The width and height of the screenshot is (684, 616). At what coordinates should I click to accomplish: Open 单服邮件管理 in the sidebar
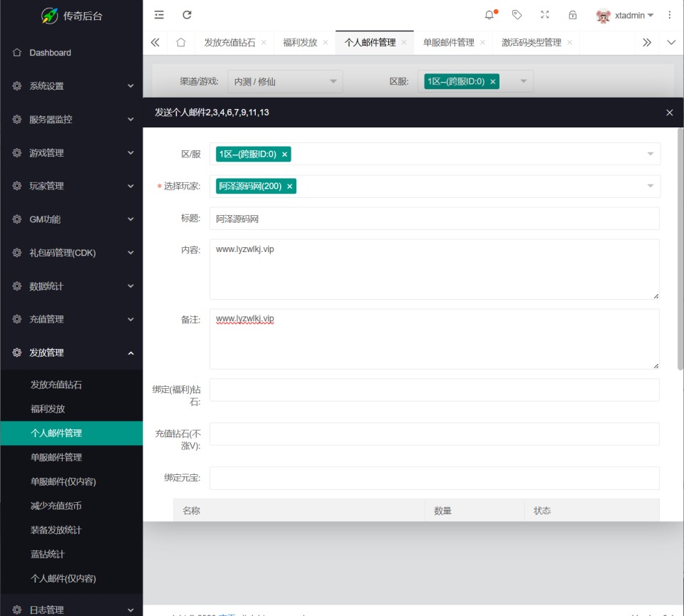pos(56,457)
